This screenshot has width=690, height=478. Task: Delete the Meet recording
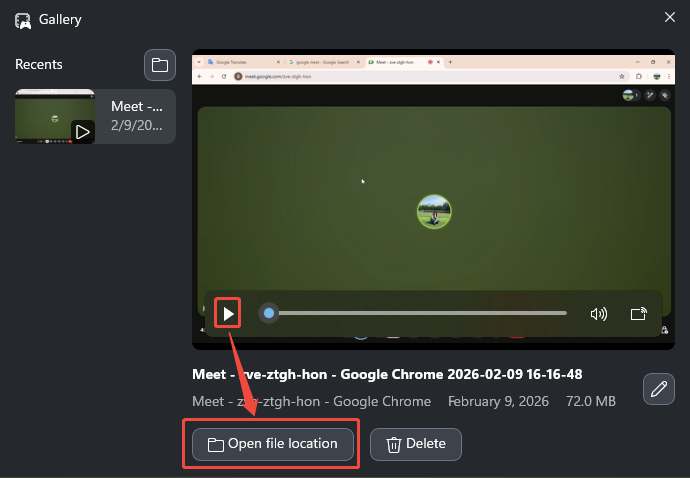[415, 444]
